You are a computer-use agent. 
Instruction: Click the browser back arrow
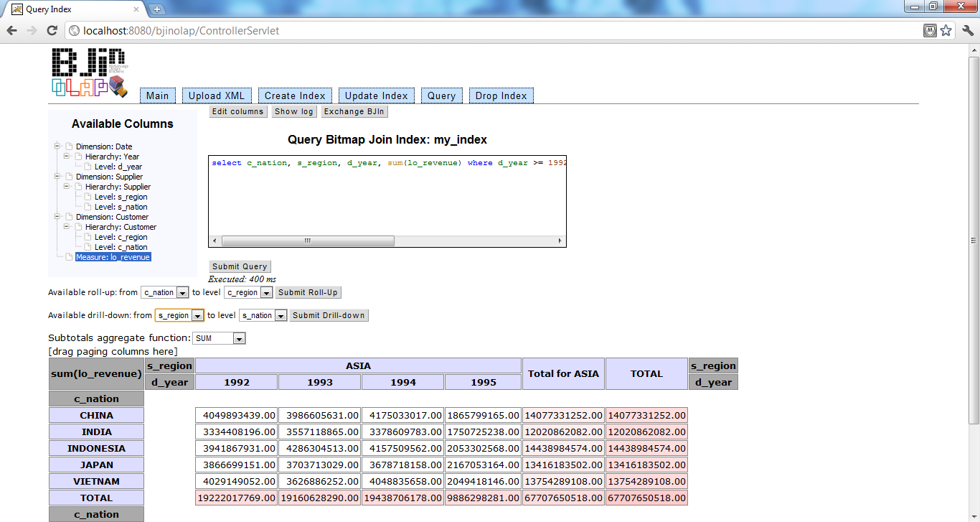click(x=11, y=31)
